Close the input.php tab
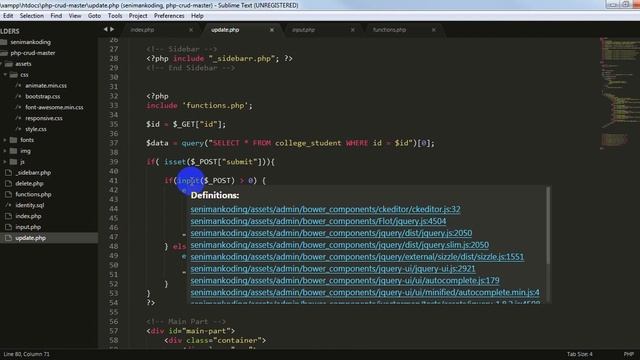The height and width of the screenshot is (360, 640). click(353, 30)
